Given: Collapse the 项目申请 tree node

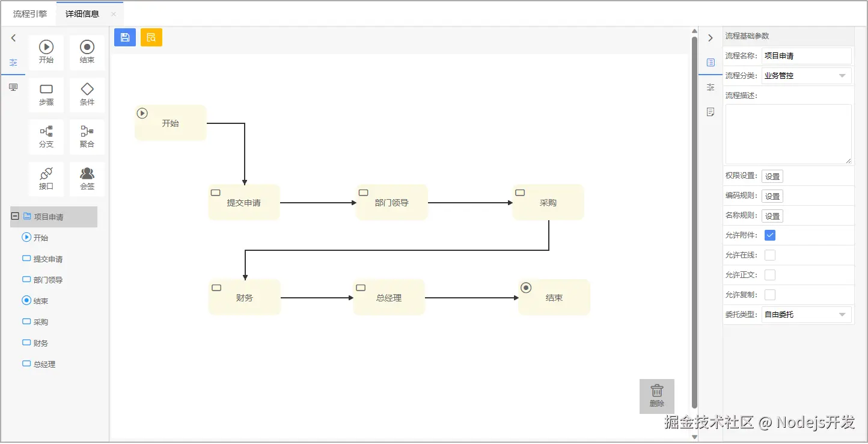Looking at the screenshot, I should 15,217.
